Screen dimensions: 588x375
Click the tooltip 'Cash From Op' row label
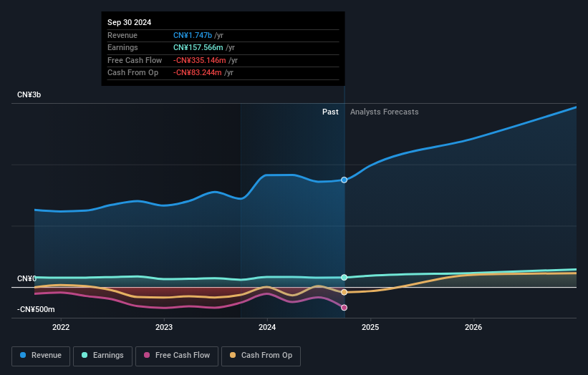click(132, 73)
